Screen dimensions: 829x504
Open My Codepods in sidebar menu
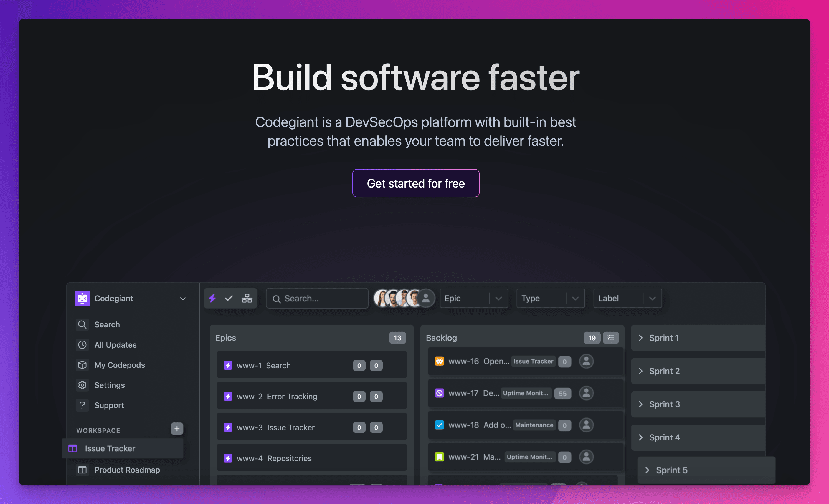(x=119, y=365)
